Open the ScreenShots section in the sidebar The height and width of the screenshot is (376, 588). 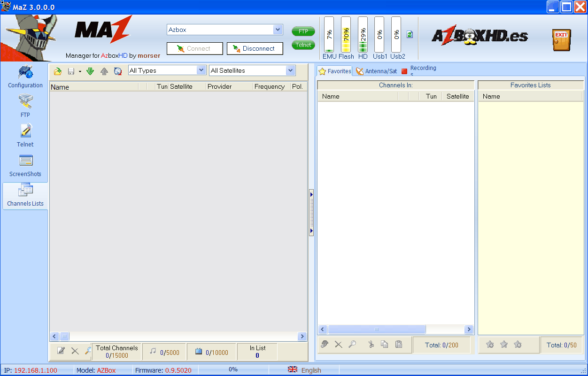(x=25, y=165)
